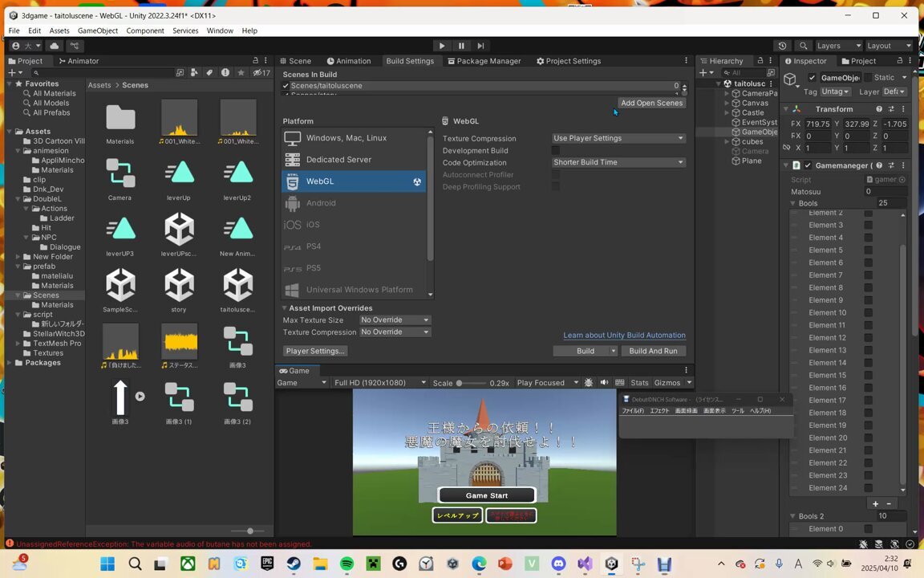Click Game Start button in the Game view
924x578 pixels.
(x=487, y=495)
